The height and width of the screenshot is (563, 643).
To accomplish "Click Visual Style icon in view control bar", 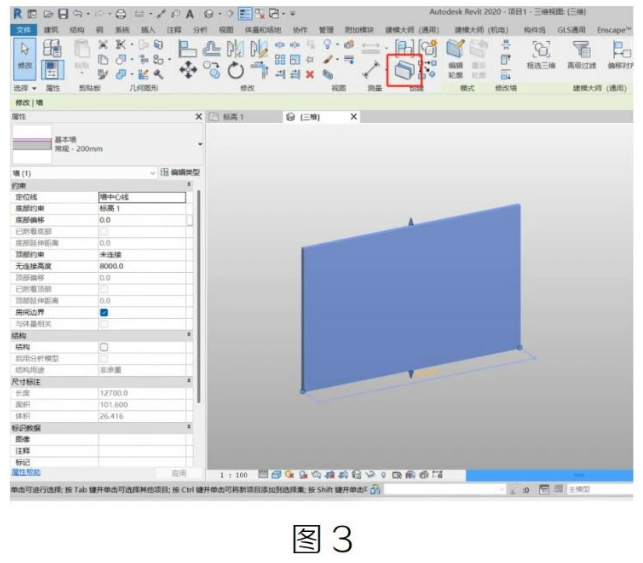I will (276, 475).
